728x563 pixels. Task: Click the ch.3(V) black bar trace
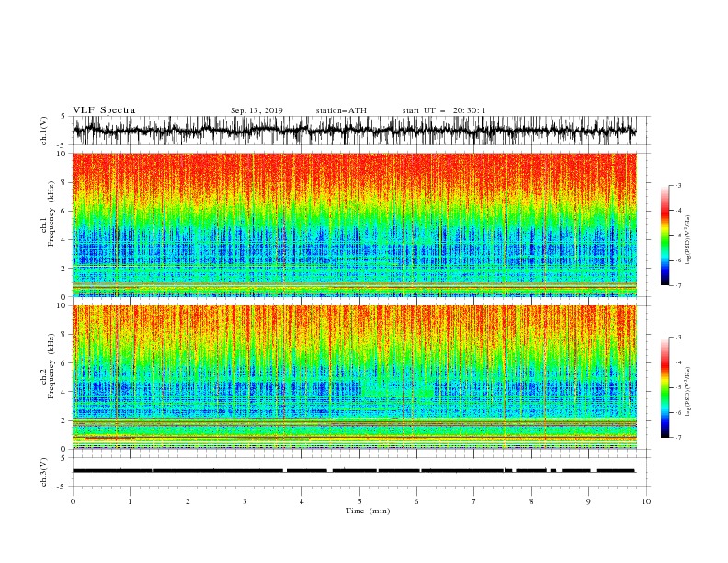354,471
